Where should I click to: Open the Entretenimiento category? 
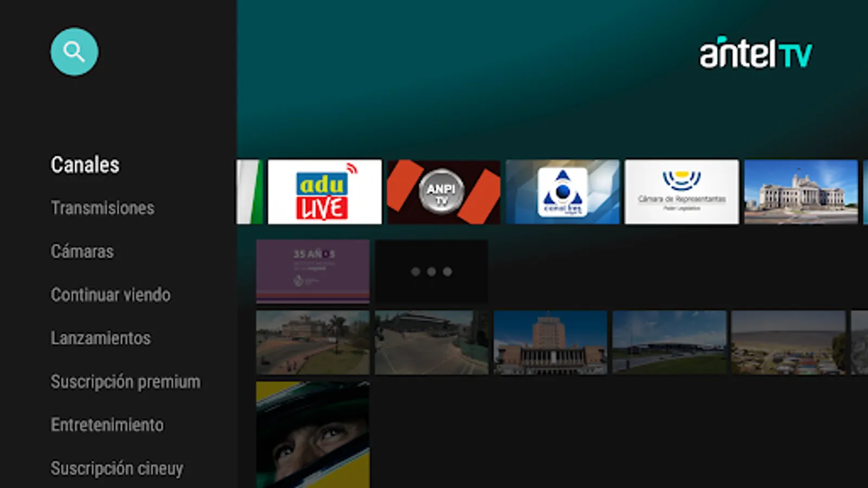pyautogui.click(x=107, y=425)
